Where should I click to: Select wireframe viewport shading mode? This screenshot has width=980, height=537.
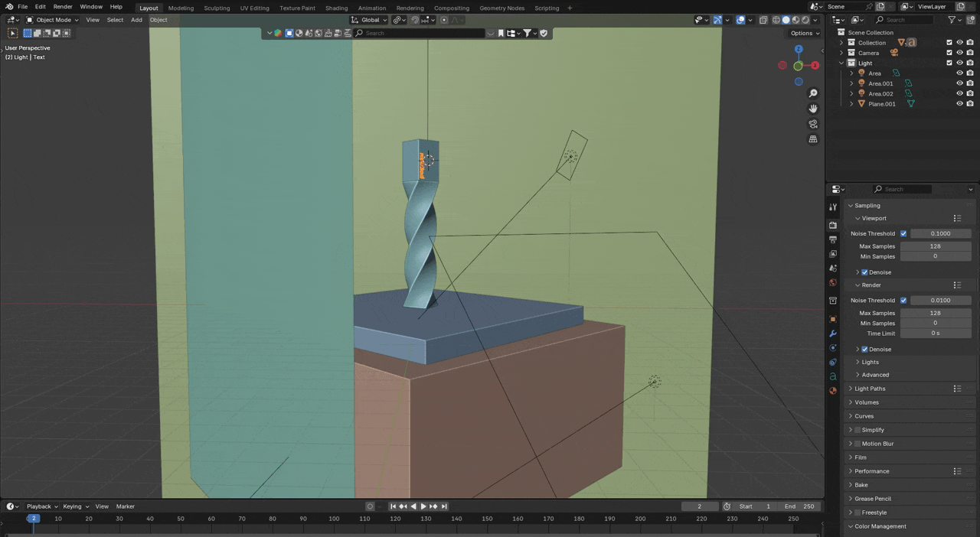pyautogui.click(x=776, y=20)
